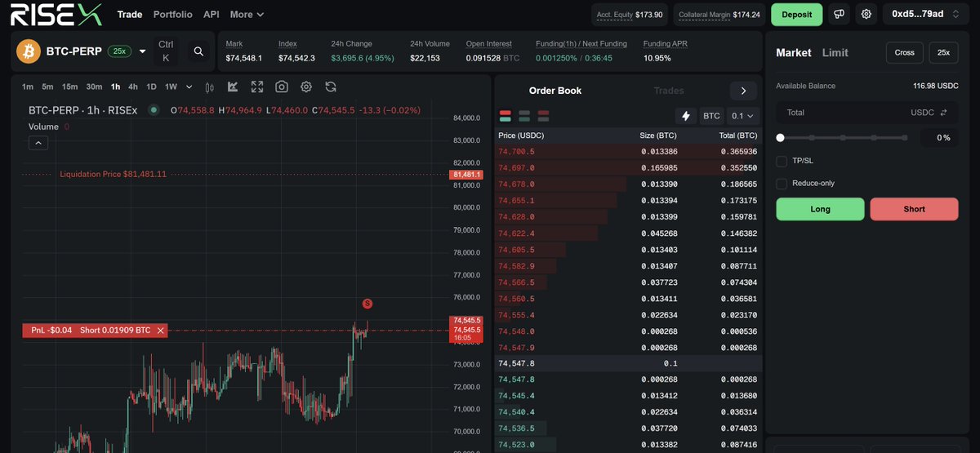Click the red Short button
Image resolution: width=980 pixels, height=453 pixels.
coord(914,209)
